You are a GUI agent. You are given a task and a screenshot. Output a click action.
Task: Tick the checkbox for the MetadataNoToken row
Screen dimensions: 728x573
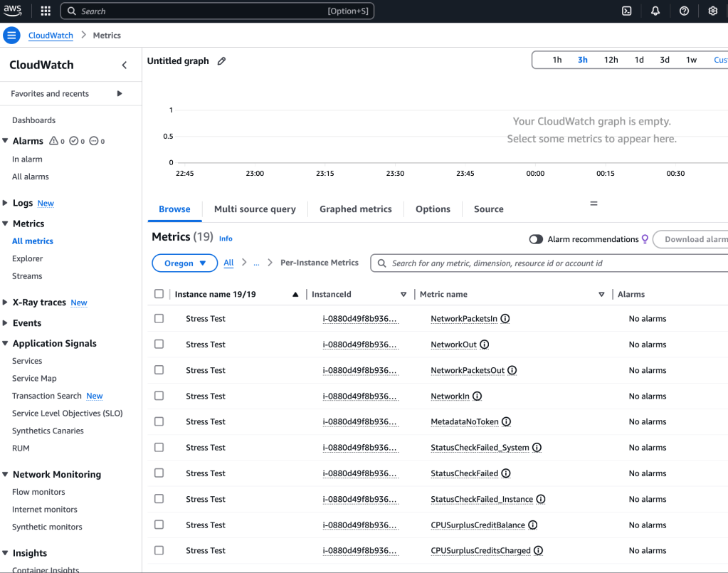click(159, 421)
